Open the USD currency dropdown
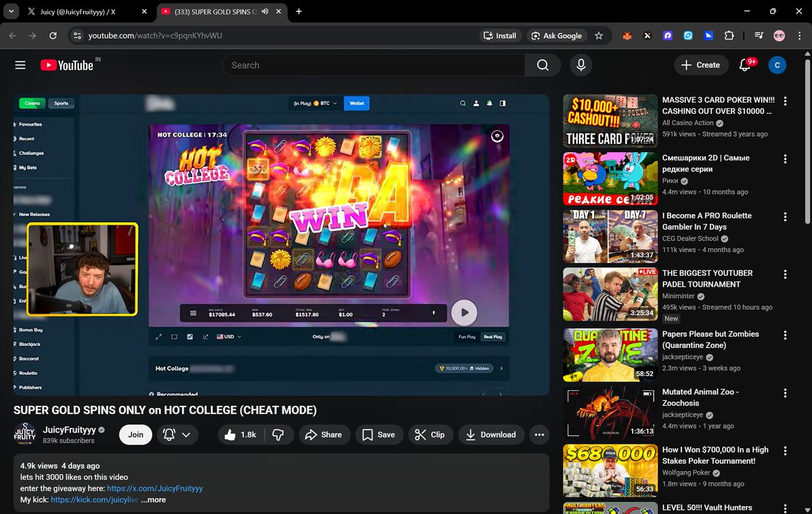 click(x=230, y=337)
